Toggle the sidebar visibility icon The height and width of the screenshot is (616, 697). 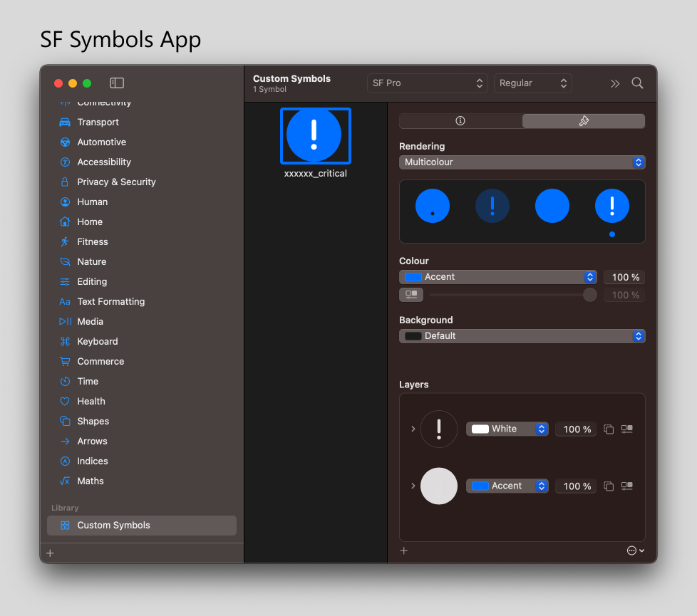coord(117,83)
